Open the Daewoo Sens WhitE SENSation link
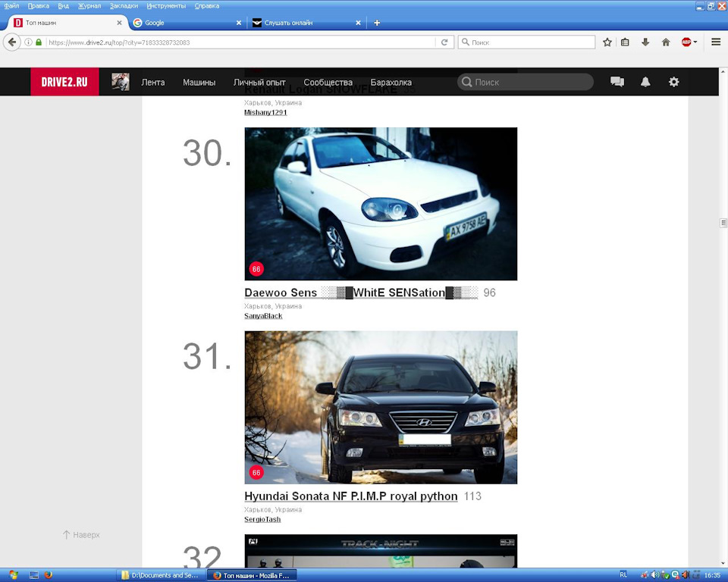The height and width of the screenshot is (582, 728). click(x=361, y=293)
